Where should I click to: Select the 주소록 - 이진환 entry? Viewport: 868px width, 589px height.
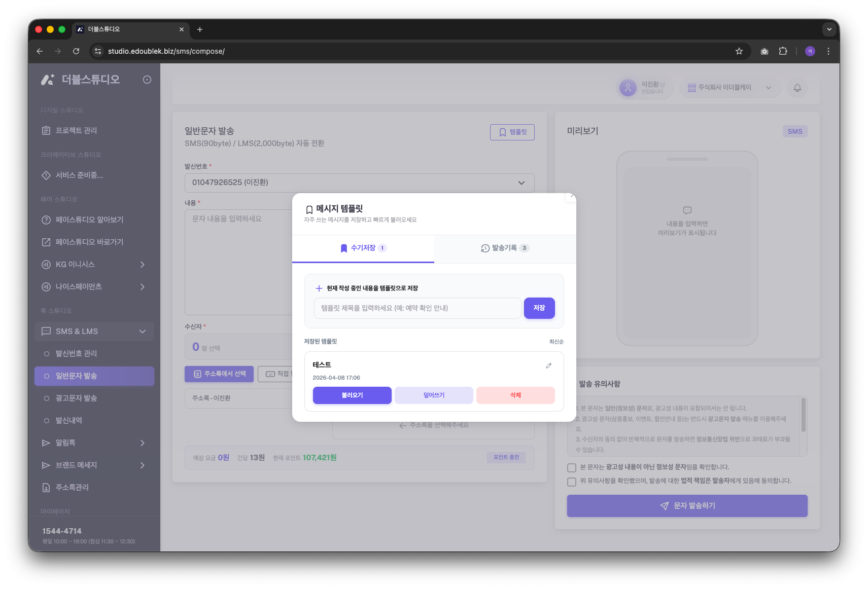click(x=238, y=398)
